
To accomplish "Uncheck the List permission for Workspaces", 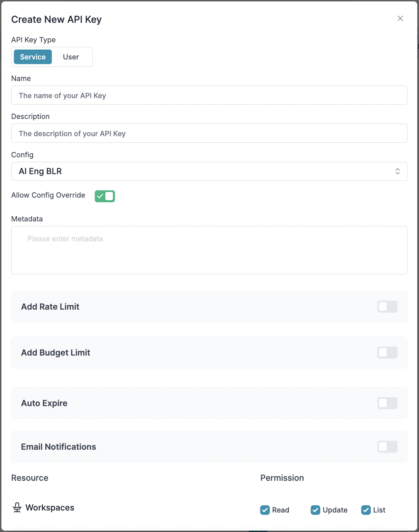I will pyautogui.click(x=366, y=510).
